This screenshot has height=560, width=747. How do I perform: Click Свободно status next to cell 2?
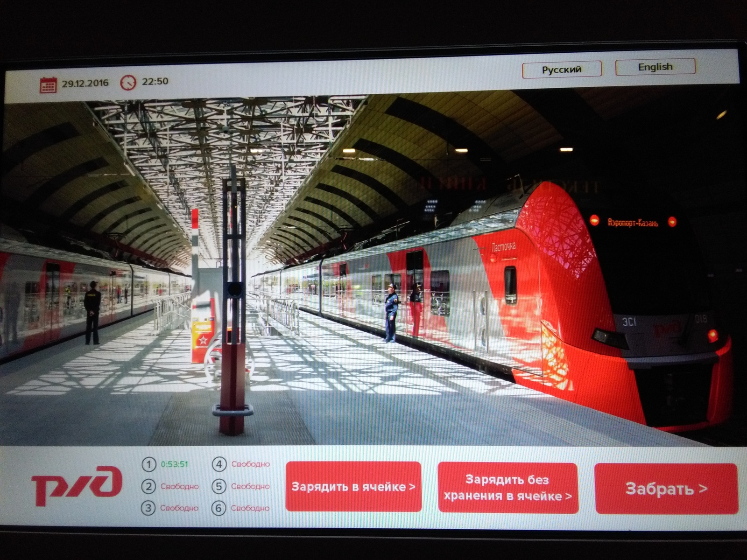(179, 486)
